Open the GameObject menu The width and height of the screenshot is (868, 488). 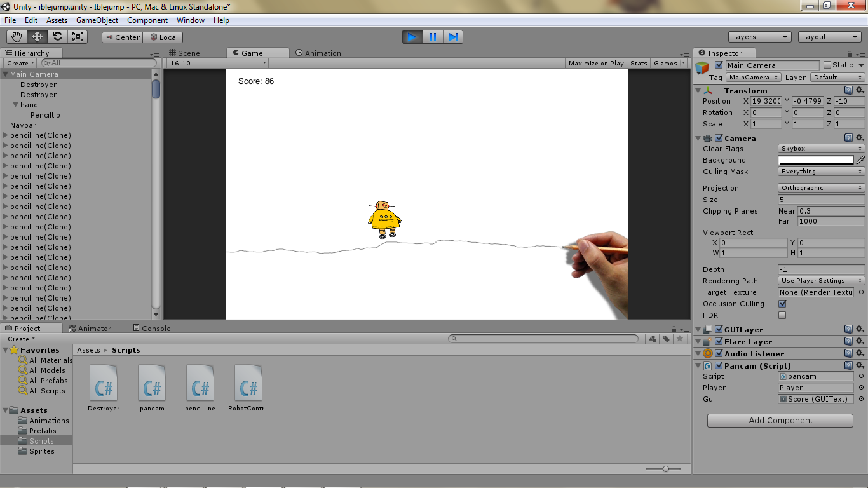click(x=97, y=20)
